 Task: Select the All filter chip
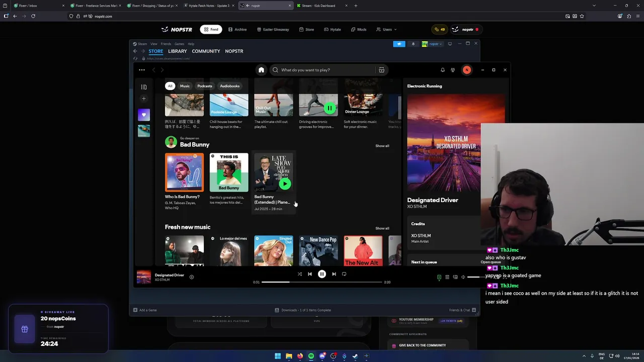coord(170,86)
